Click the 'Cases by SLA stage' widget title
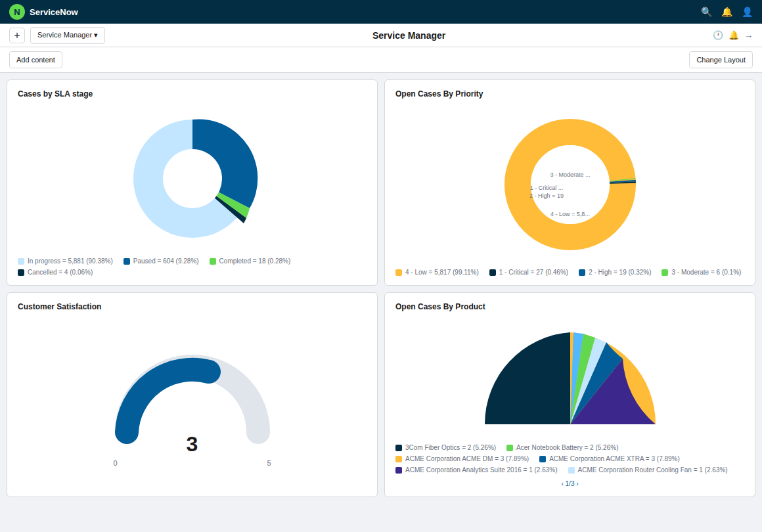 click(55, 94)
